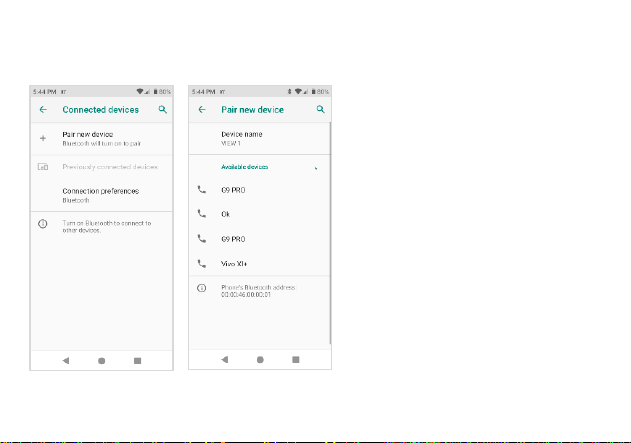The height and width of the screenshot is (443, 631).
Task: Tap phone icon of first G9 PRO
Action: click(202, 190)
